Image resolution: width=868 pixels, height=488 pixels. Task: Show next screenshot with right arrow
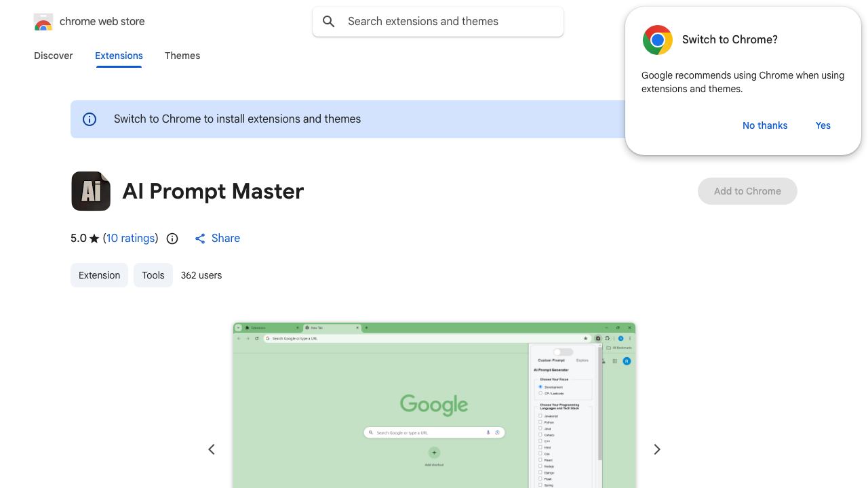(656, 449)
